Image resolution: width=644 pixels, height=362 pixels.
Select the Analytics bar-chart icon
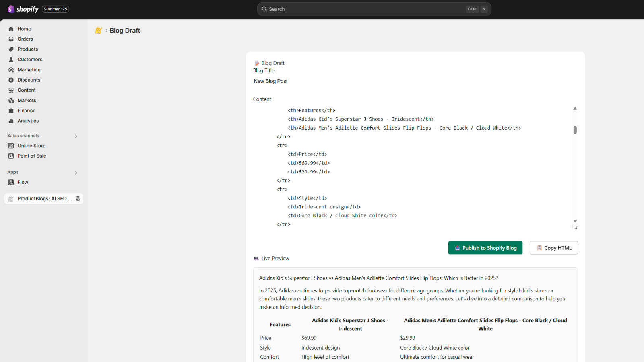(11, 121)
